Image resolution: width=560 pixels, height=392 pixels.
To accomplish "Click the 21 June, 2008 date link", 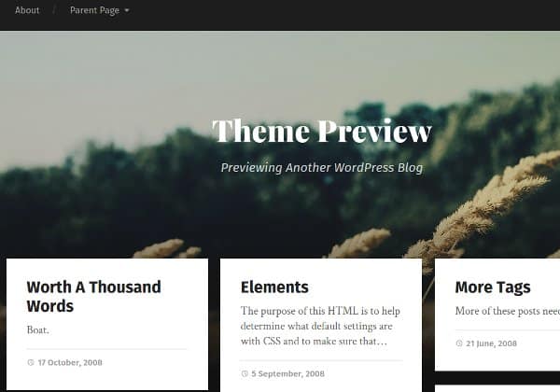I will (x=492, y=343).
